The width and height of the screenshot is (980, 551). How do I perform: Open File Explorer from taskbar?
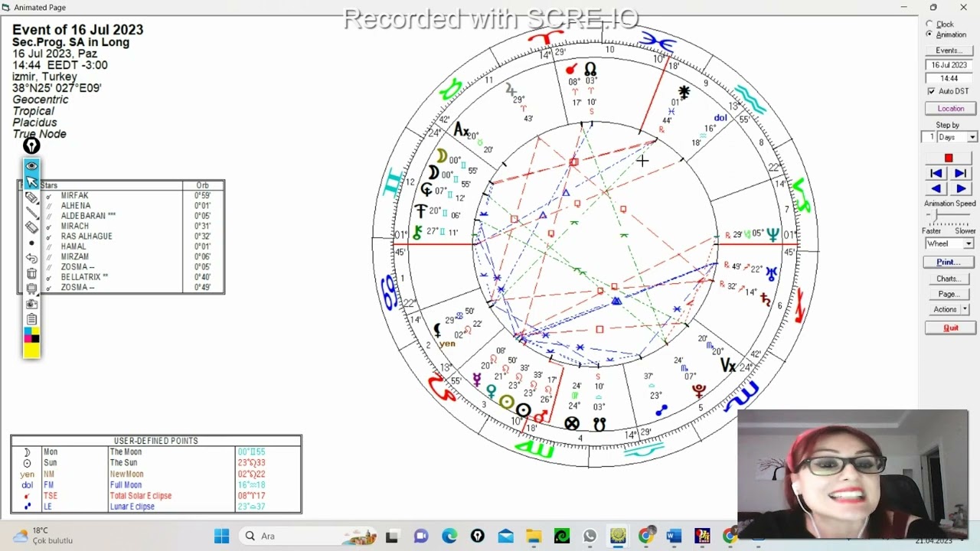[x=534, y=536]
